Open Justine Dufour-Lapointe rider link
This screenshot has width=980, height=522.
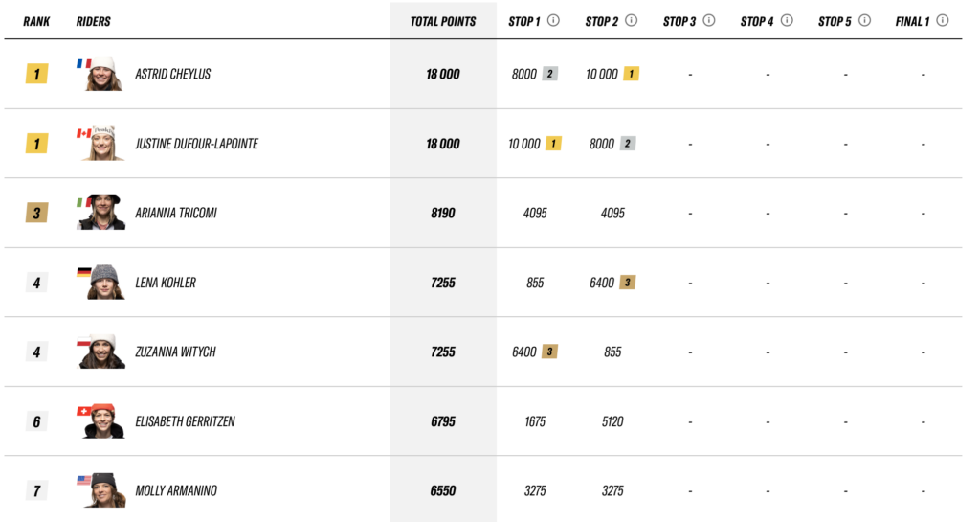pos(197,144)
